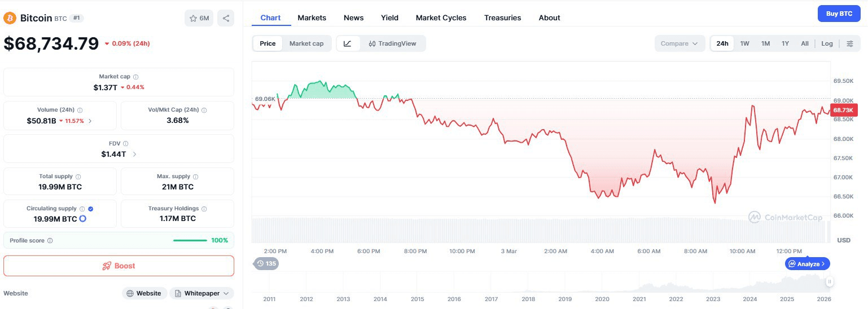Select the line chart style icon

pos(348,43)
